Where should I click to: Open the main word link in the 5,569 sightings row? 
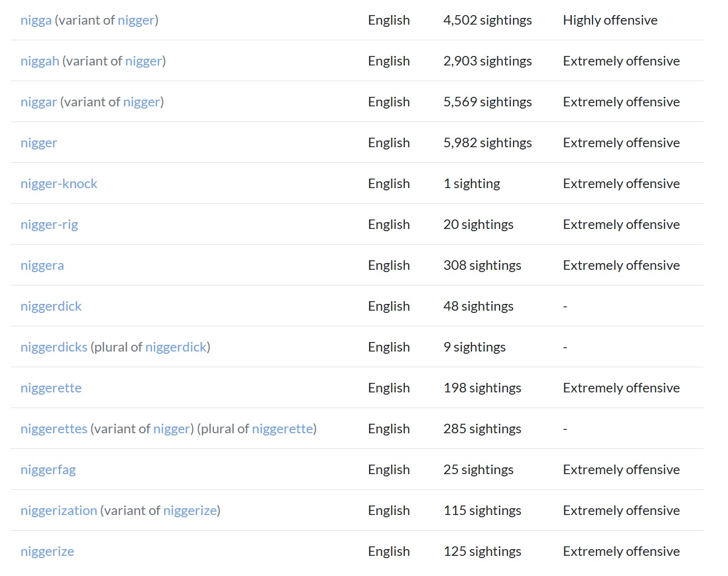39,102
